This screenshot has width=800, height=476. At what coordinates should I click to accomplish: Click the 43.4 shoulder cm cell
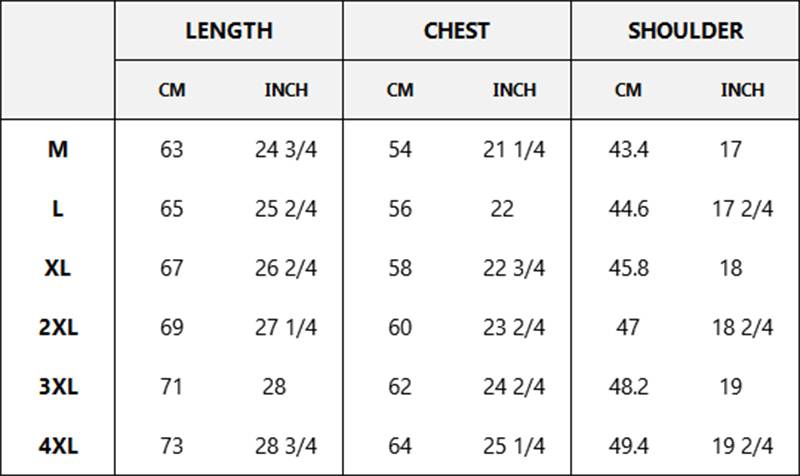[x=628, y=149]
